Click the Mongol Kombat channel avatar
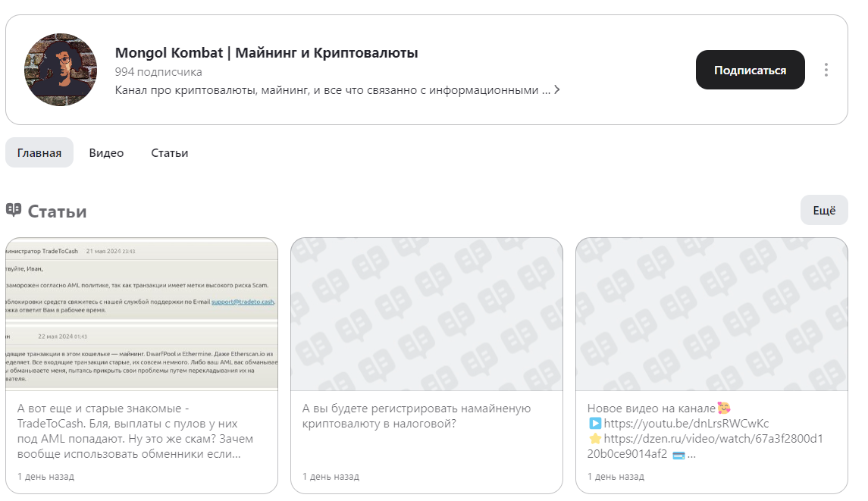This screenshot has width=868, height=501. click(x=61, y=70)
